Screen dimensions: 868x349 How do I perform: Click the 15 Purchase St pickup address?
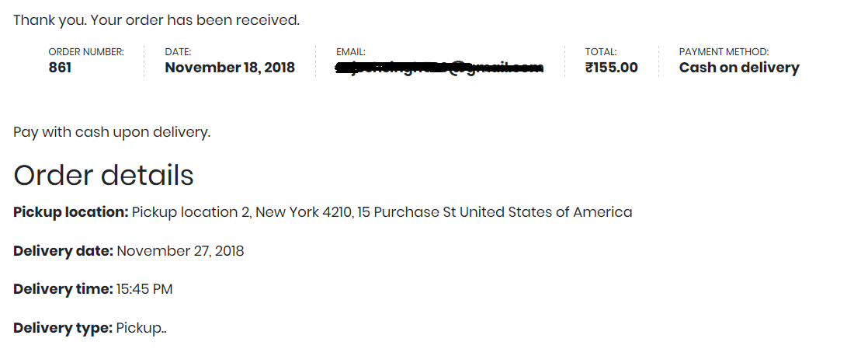[x=406, y=212]
